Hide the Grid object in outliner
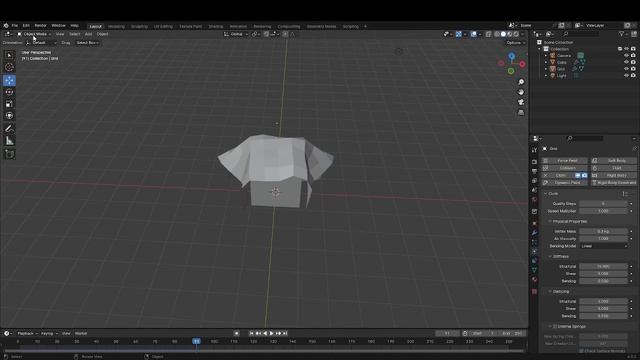 (626, 69)
